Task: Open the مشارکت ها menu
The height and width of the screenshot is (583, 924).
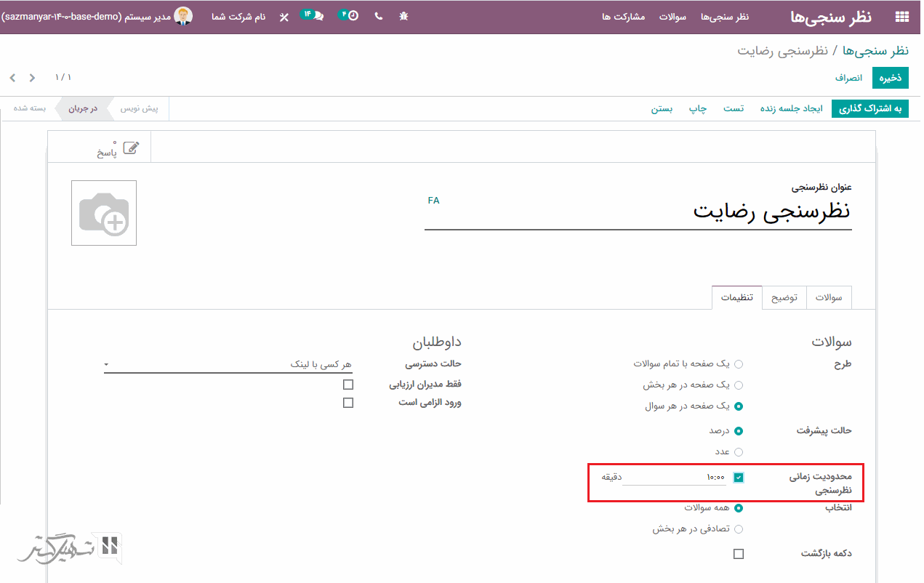Action: coord(623,16)
